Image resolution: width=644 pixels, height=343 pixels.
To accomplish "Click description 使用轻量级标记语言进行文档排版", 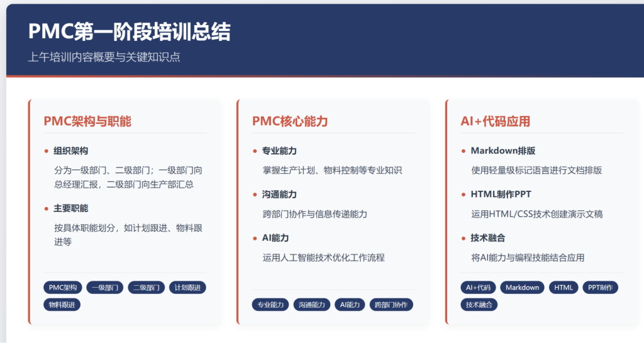I will click(x=537, y=170).
